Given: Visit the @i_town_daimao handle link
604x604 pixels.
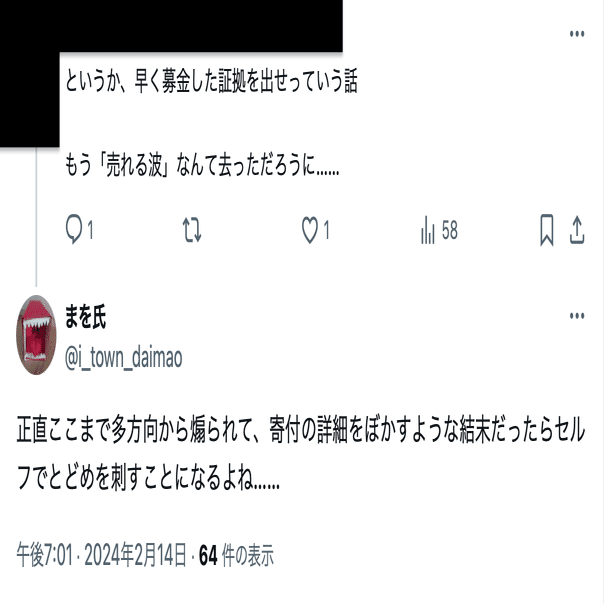Looking at the screenshot, I should pos(124,358).
